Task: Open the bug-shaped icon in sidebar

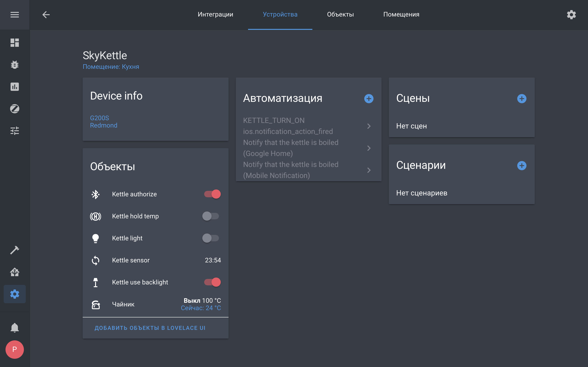Action: [14, 64]
